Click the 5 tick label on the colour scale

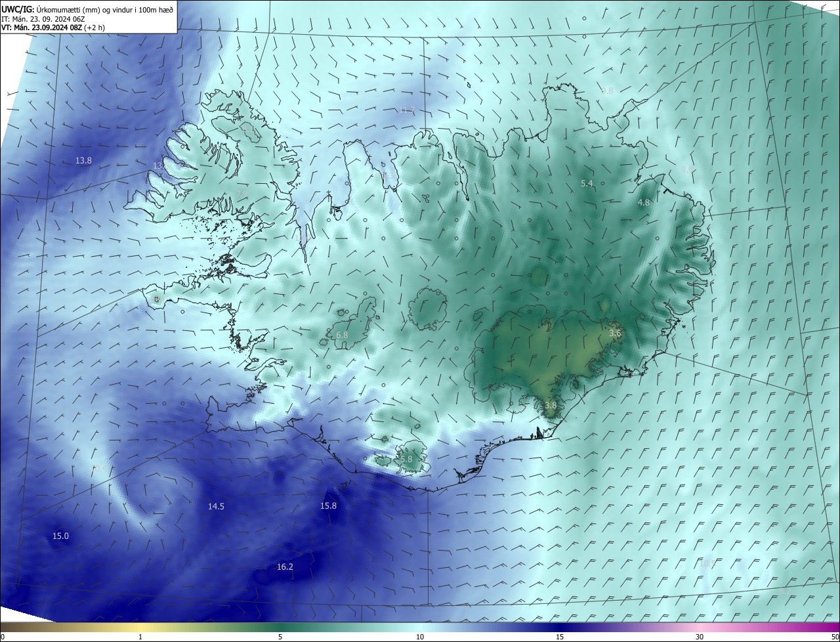[280, 637]
